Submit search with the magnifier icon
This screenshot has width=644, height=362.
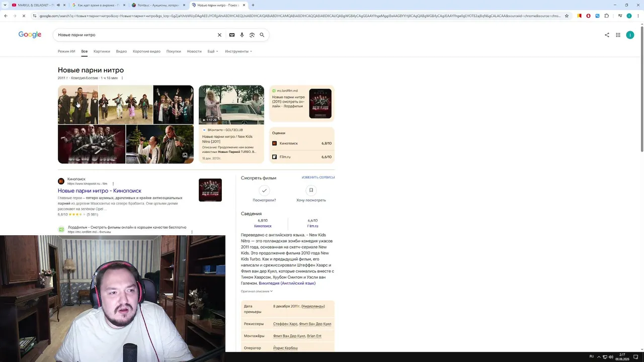[x=262, y=35]
